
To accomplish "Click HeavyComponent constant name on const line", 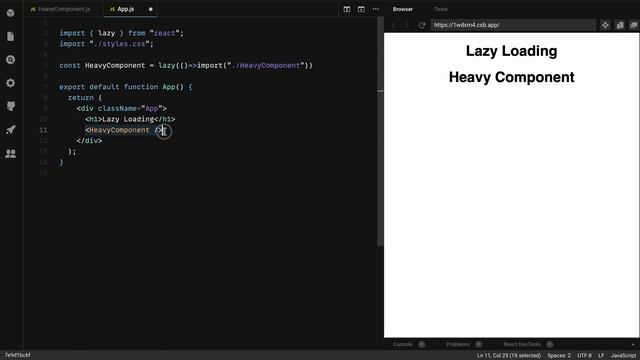I will coord(115,65).
